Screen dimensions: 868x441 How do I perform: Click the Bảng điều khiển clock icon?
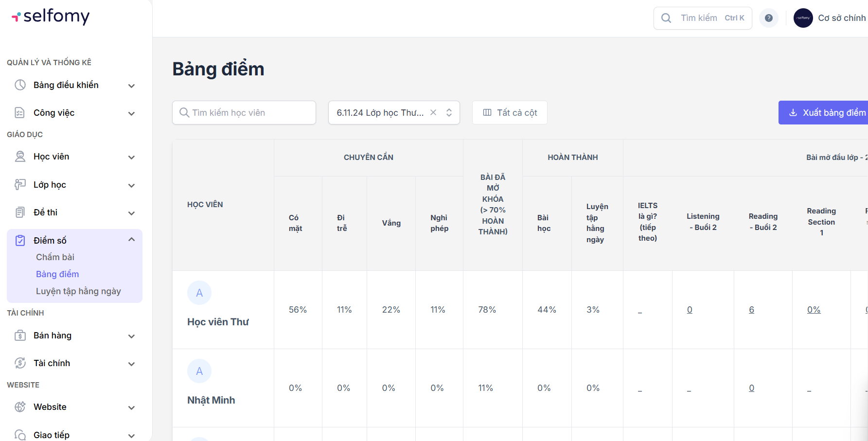point(20,85)
